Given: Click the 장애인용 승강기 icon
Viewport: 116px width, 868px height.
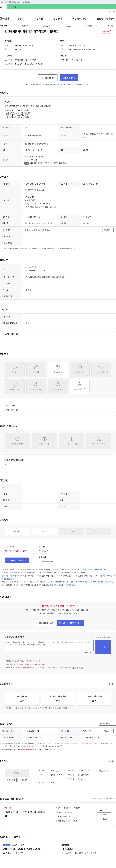Looking at the screenshot, I should tap(44, 441).
